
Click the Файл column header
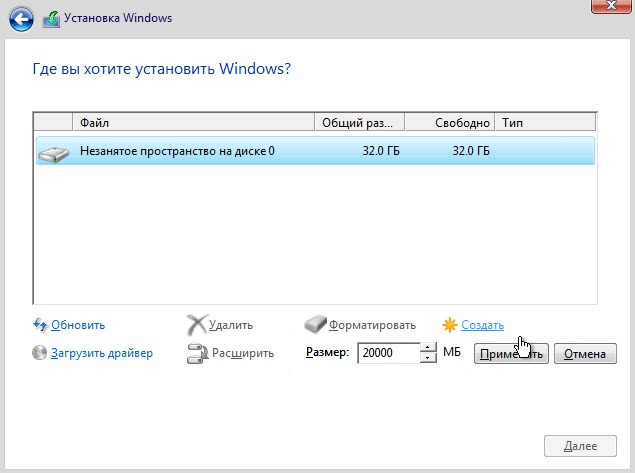(194, 123)
